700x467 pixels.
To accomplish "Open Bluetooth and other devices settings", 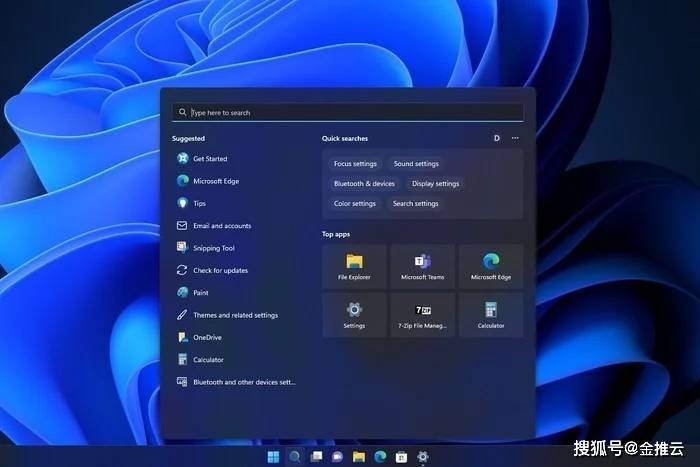I will (237, 382).
